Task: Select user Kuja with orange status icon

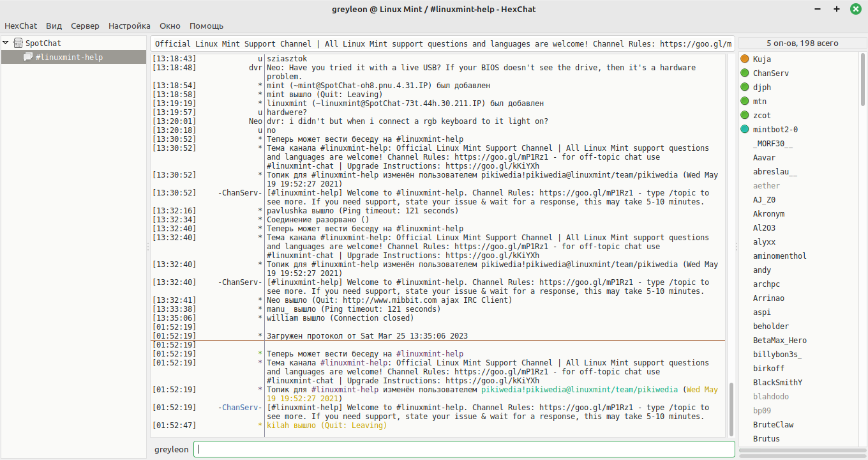Action: point(762,59)
